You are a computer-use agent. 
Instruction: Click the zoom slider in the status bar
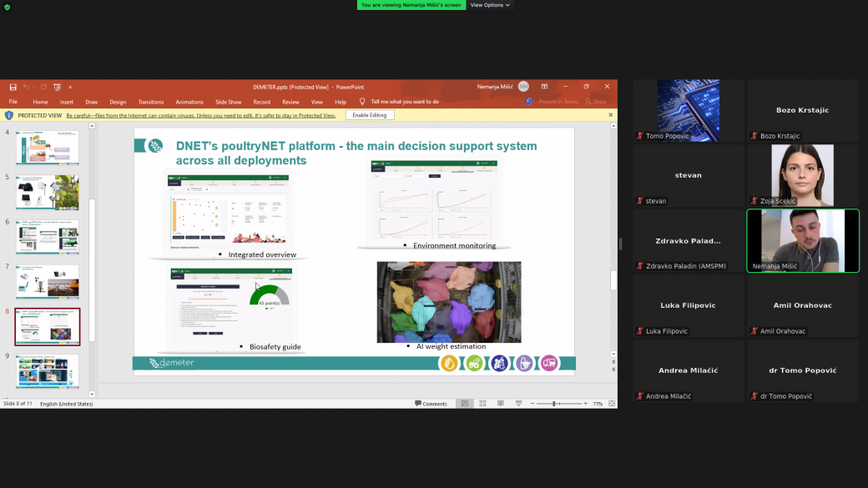click(554, 404)
